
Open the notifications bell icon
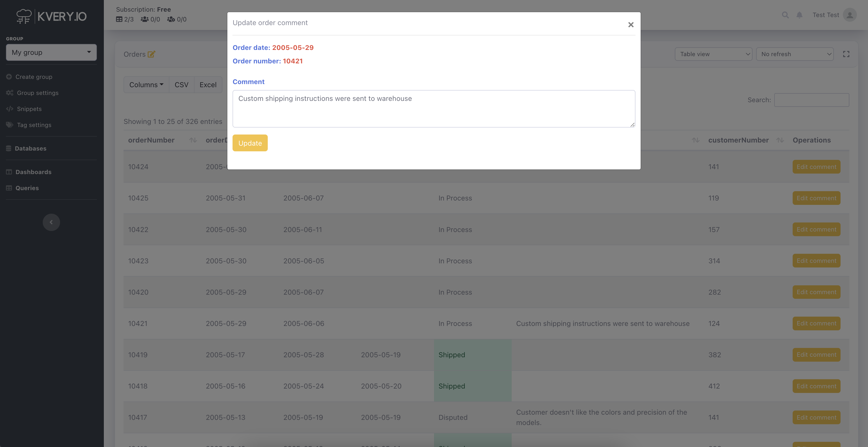799,15
